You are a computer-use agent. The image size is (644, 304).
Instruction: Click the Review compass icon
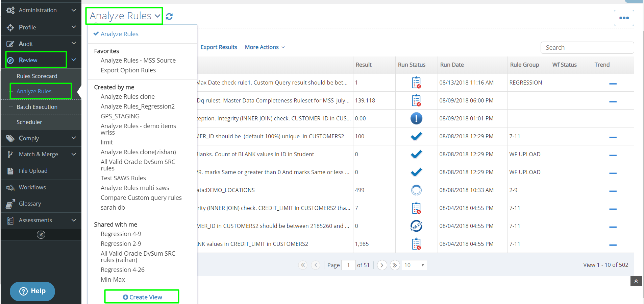point(10,60)
